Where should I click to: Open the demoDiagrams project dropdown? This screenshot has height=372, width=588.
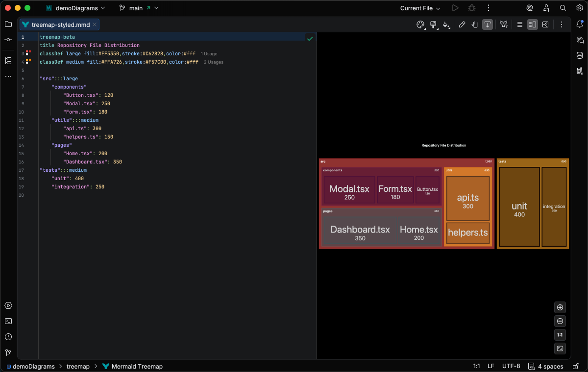75,8
